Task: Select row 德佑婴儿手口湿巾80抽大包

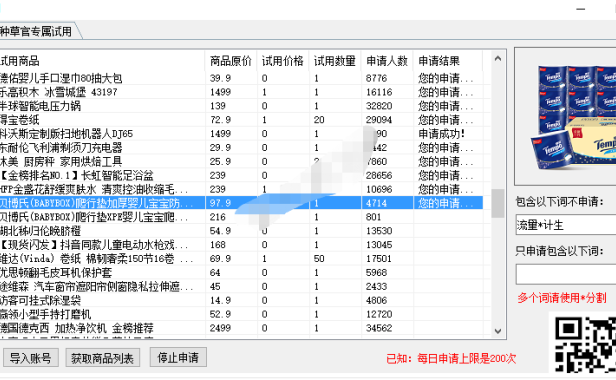Action: pyautogui.click(x=241, y=78)
